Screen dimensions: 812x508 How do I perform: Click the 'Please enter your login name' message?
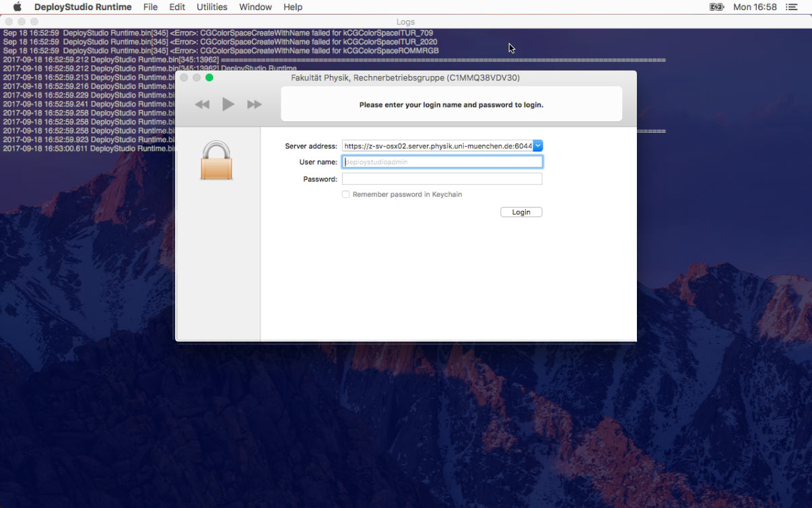tap(451, 105)
